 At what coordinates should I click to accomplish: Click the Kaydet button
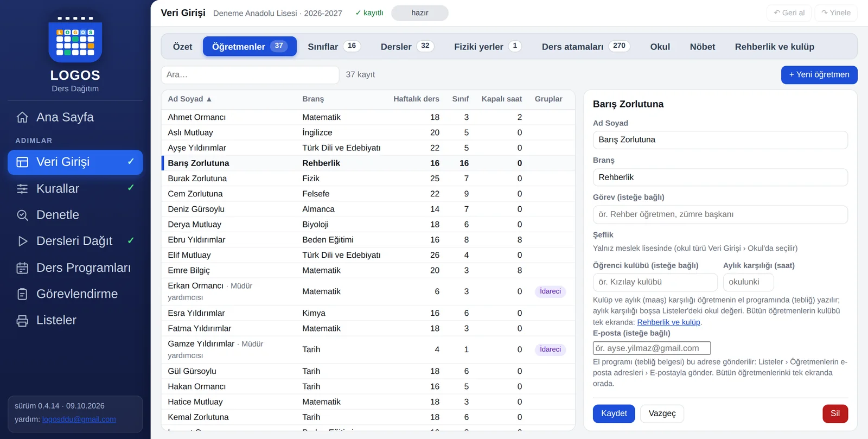coord(614,413)
